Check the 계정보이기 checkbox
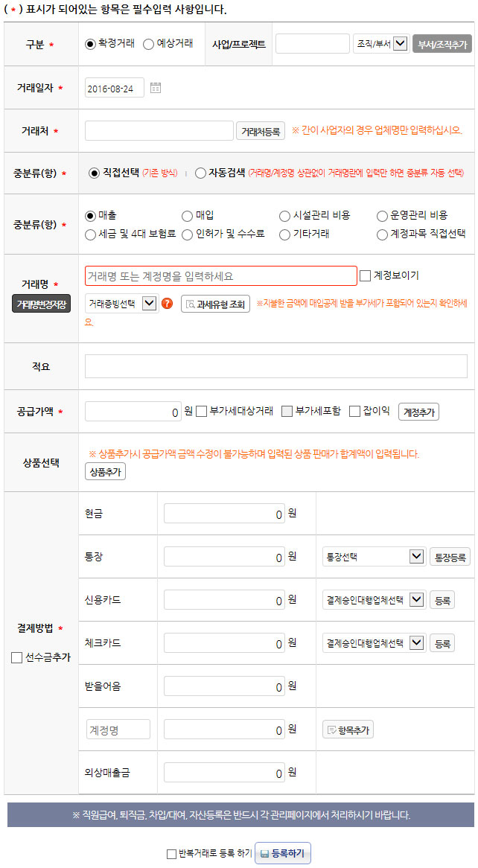Viewport: 478px width, 868px height. [x=365, y=275]
